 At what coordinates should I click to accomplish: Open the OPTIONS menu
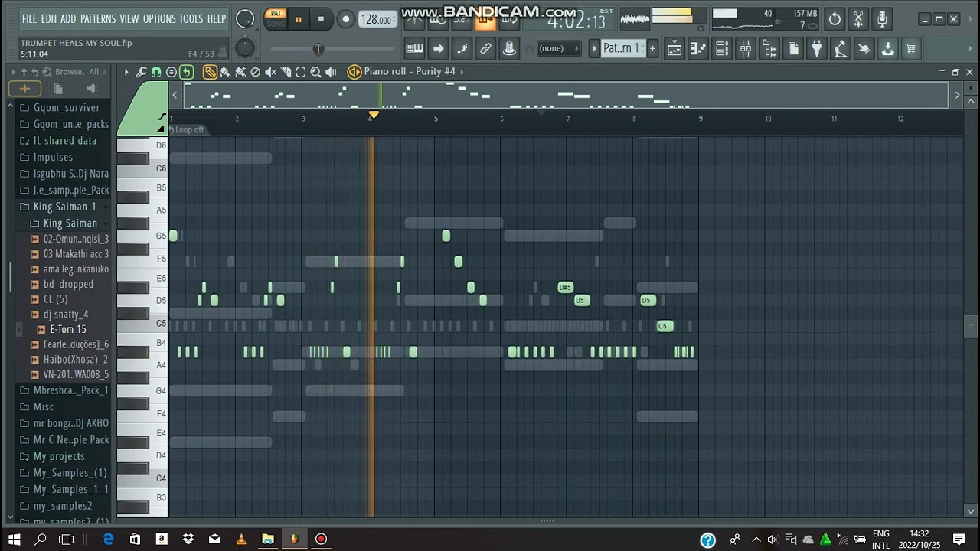click(x=159, y=19)
